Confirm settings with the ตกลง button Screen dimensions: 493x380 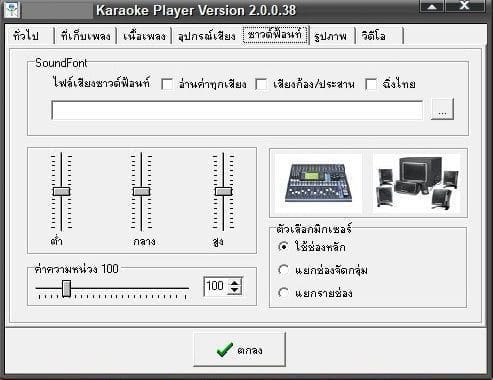(x=239, y=350)
